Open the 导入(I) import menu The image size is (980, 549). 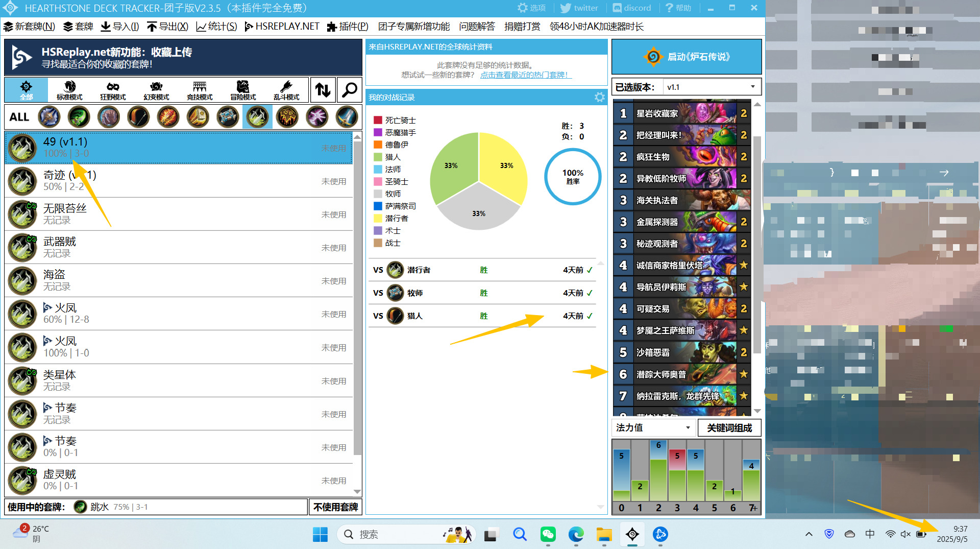(120, 27)
